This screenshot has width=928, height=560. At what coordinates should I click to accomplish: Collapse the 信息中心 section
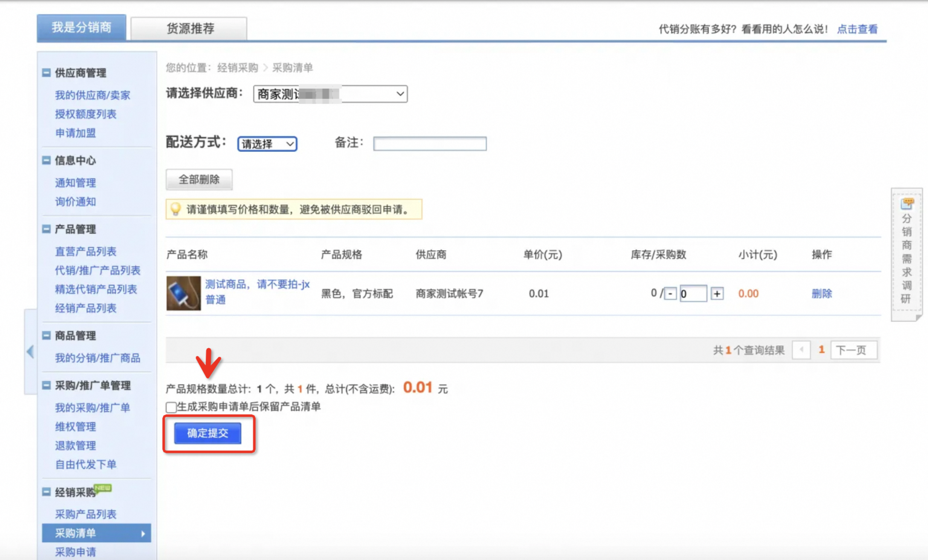point(46,160)
